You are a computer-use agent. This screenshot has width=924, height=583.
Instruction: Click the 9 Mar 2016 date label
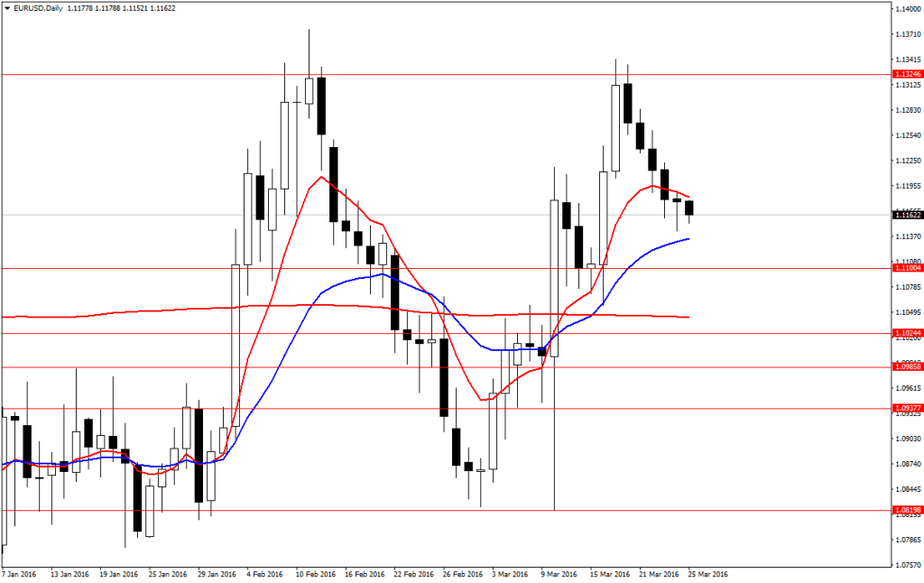pos(559,574)
